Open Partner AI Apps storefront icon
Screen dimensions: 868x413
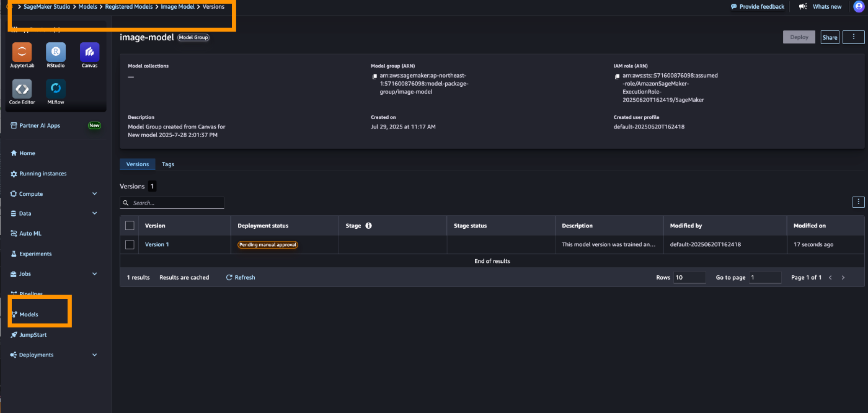coord(14,125)
